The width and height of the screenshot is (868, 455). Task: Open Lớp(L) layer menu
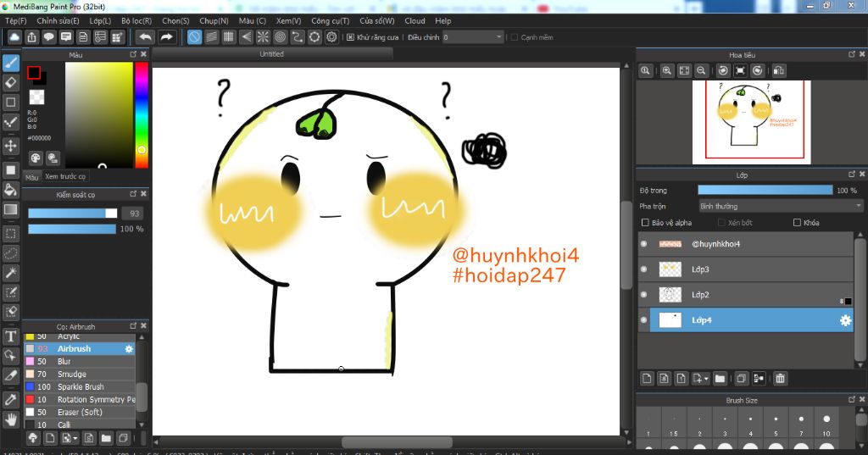click(100, 21)
